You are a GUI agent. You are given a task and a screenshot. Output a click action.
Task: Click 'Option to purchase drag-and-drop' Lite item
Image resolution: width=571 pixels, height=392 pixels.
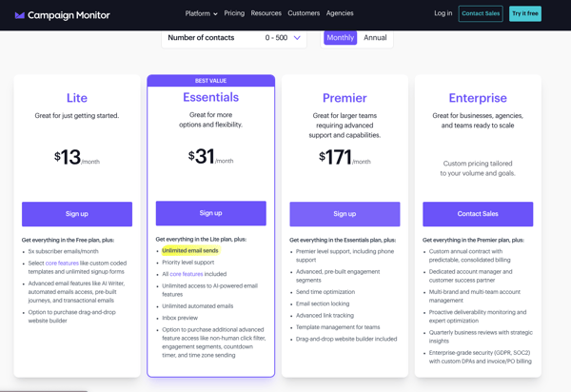(71, 316)
